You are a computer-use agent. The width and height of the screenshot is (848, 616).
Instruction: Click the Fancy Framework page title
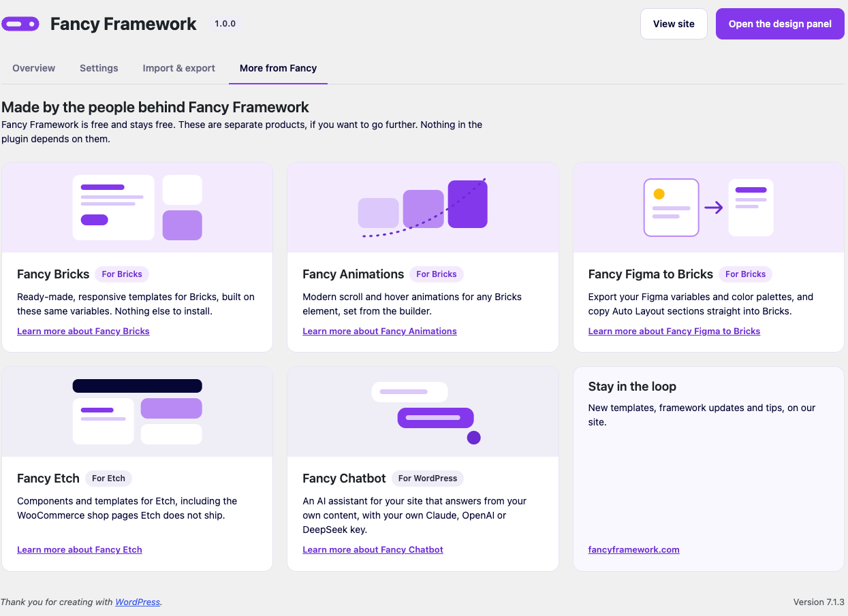tap(123, 24)
